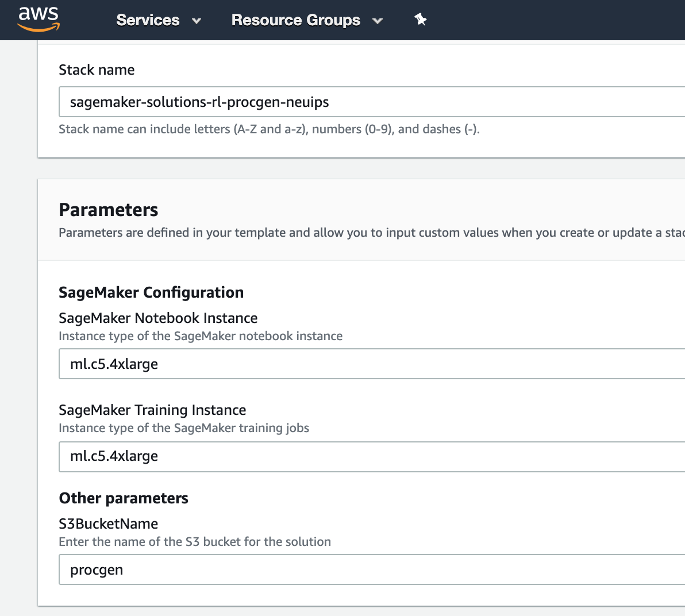
Task: Click the stack name allowed characters hint
Action: coord(269,129)
